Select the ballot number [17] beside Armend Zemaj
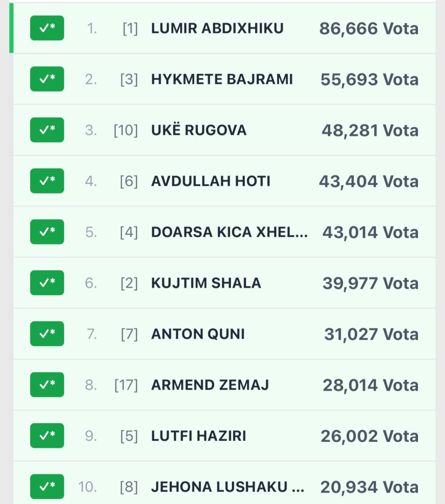Viewport: 445px width, 504px height. point(126,385)
